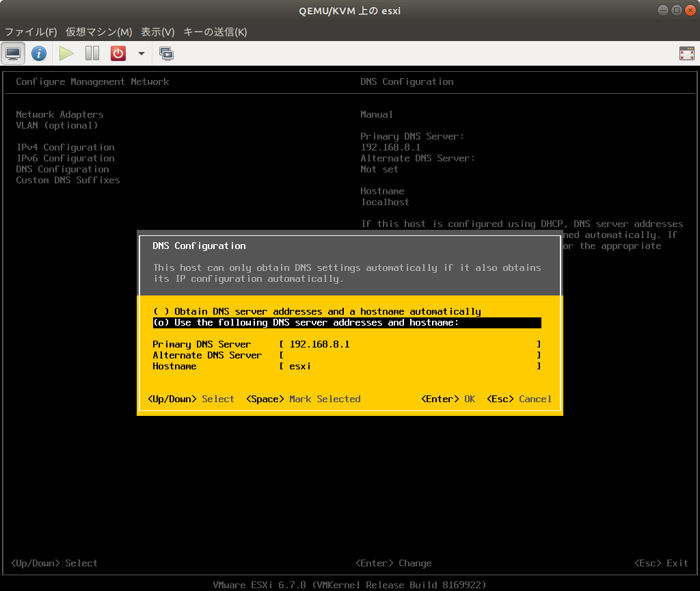700x591 pixels.
Task: Open the shutdown options dropdown arrow
Action: (141, 53)
